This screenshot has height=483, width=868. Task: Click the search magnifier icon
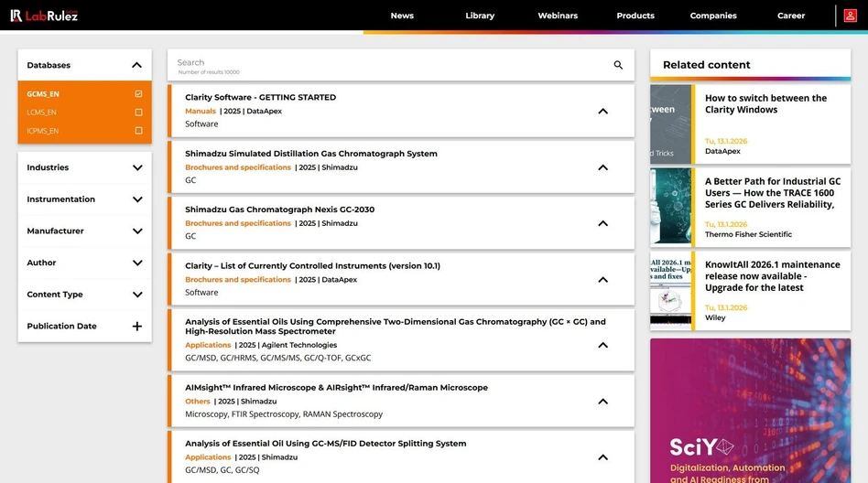point(618,65)
